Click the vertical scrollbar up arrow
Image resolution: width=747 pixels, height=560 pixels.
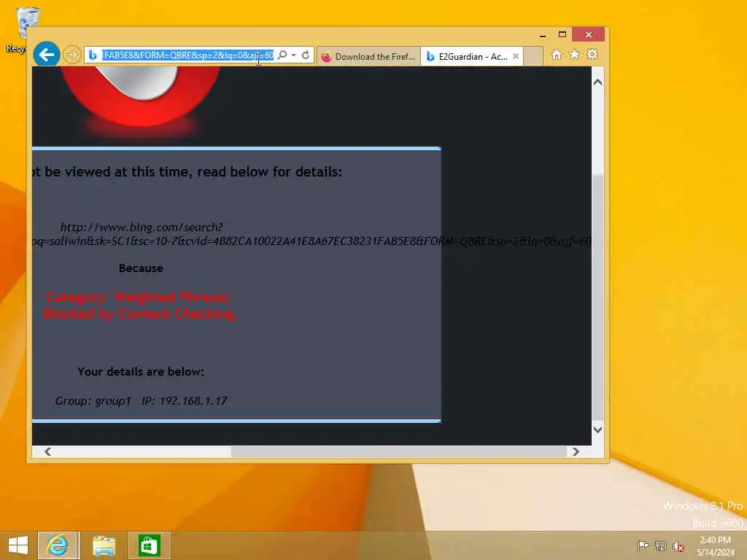pos(597,82)
